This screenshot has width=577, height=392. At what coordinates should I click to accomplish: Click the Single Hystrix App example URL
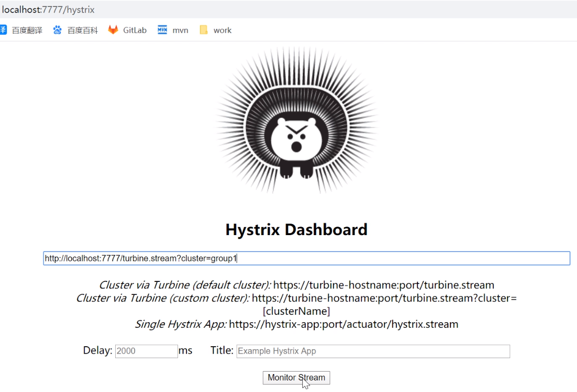(x=343, y=324)
